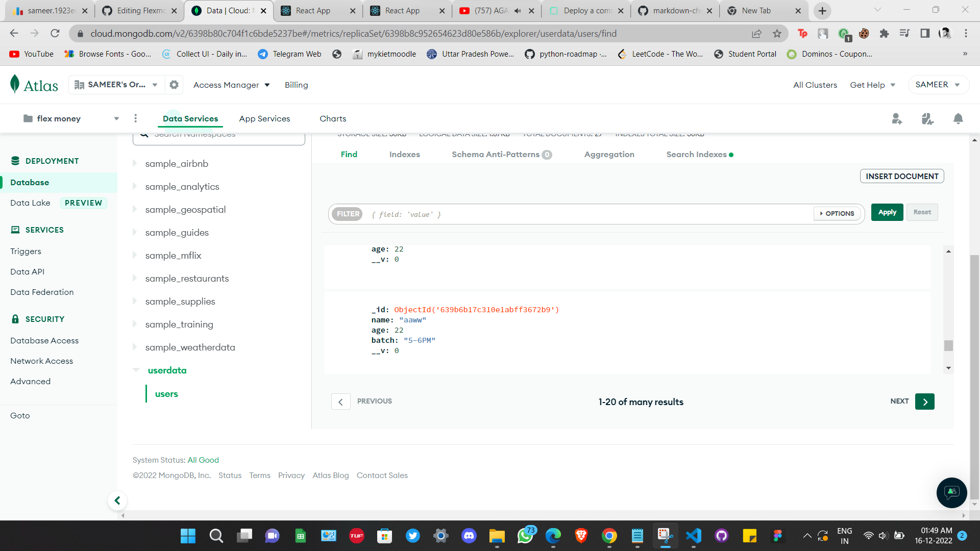The width and height of the screenshot is (980, 551).
Task: Collapse the userdata database tree
Action: [136, 370]
